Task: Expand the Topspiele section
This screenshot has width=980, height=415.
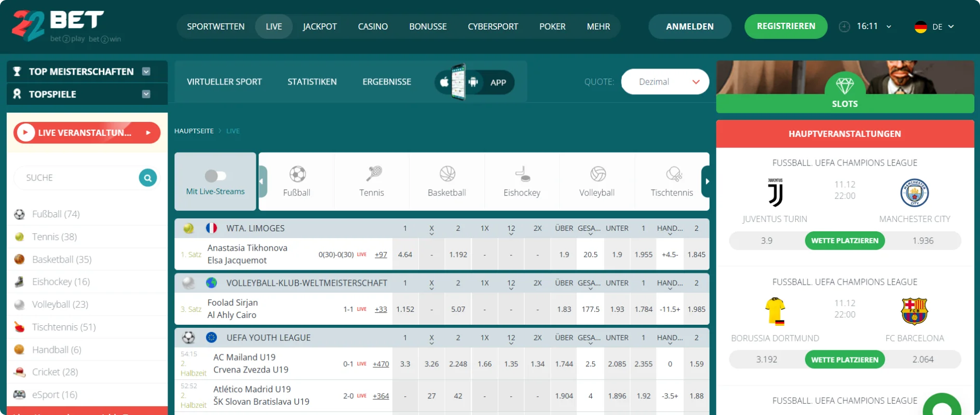Action: [146, 94]
